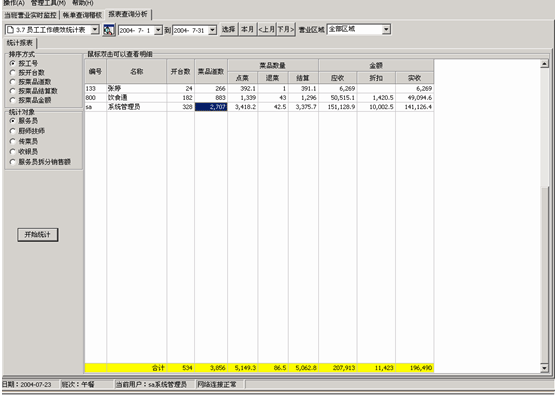Screen dimensions: 555x395
Task: Click the 应收 column header
Action: point(338,78)
